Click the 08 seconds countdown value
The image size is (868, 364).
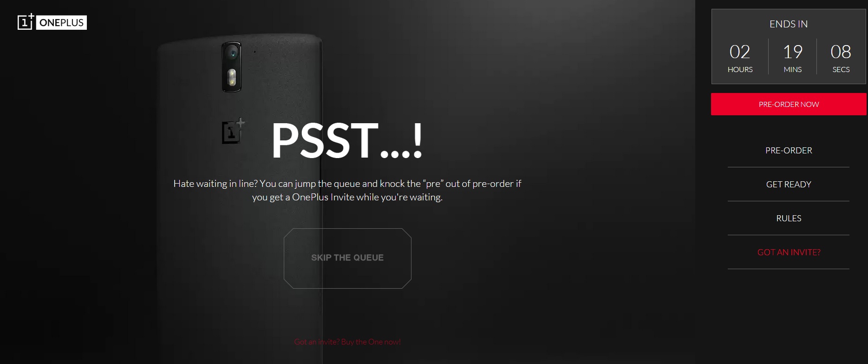click(x=841, y=52)
